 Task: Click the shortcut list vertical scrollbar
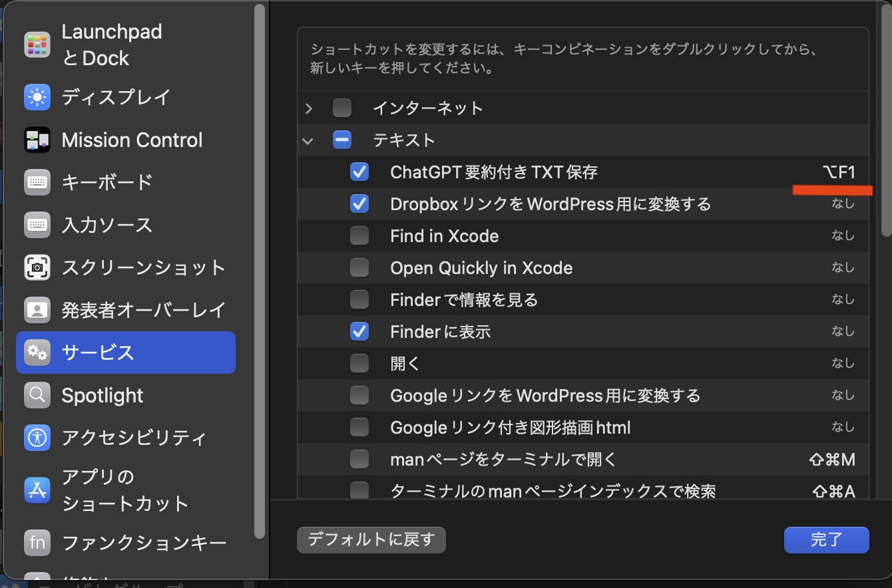coord(885,133)
